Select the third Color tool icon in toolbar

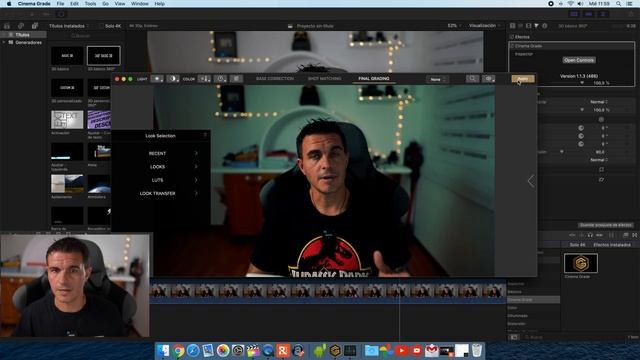click(236, 78)
